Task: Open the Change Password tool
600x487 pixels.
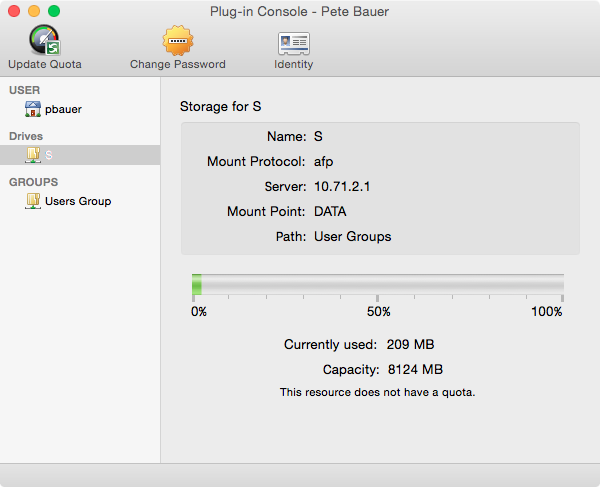Action: click(x=178, y=42)
